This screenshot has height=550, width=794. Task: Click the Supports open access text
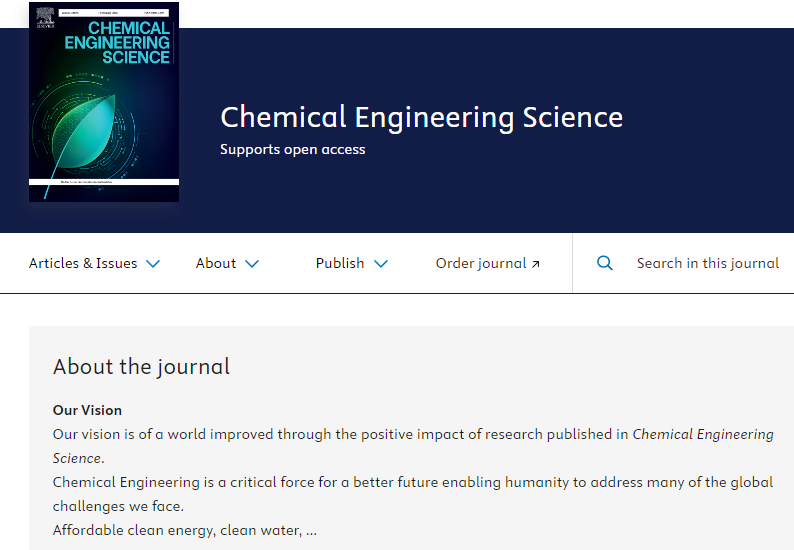coord(293,149)
